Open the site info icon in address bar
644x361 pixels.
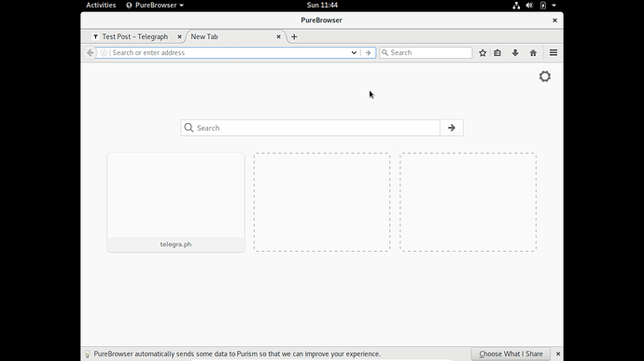(x=104, y=52)
